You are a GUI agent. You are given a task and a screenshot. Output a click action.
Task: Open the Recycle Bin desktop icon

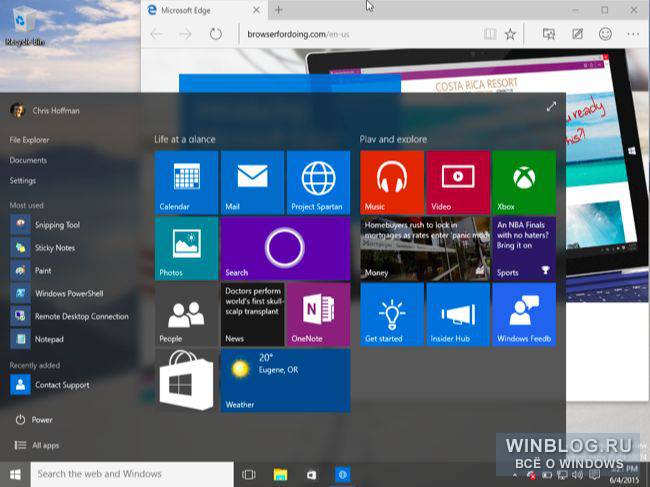pos(25,26)
